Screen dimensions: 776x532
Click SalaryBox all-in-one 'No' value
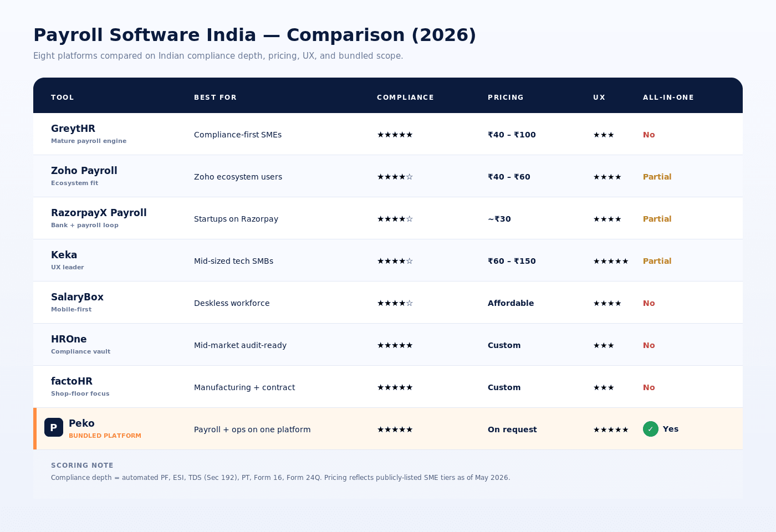[x=649, y=303]
